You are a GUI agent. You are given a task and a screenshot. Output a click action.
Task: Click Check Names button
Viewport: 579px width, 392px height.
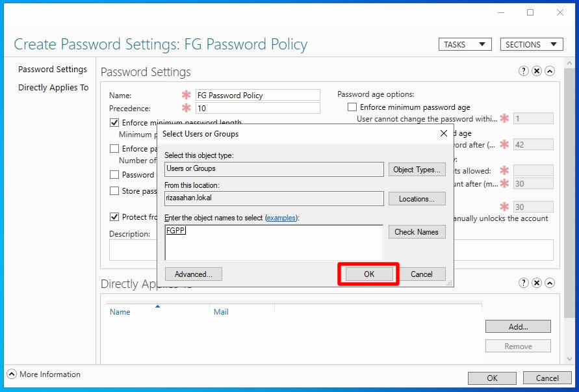pos(417,232)
